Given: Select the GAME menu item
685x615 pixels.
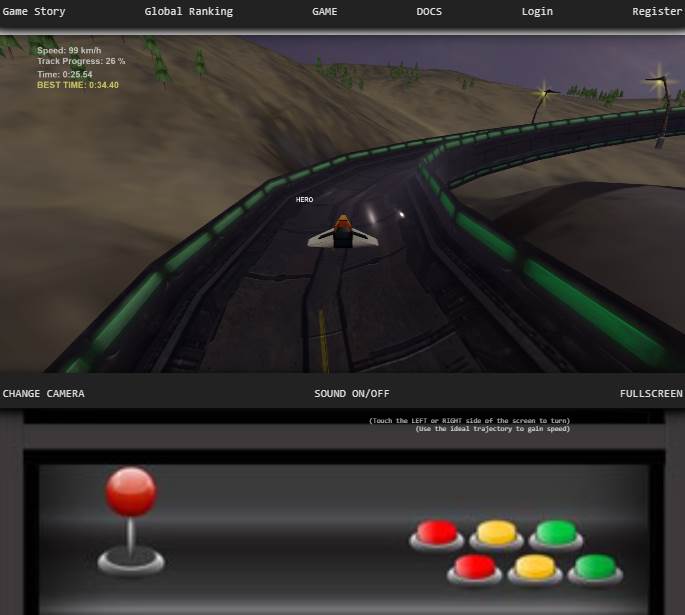Looking at the screenshot, I should (325, 12).
